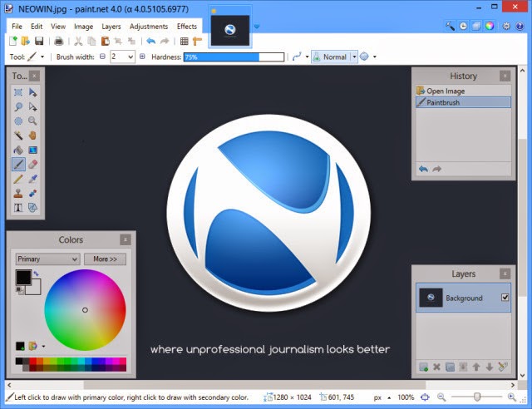
Task: Open the View menu
Action: click(58, 27)
